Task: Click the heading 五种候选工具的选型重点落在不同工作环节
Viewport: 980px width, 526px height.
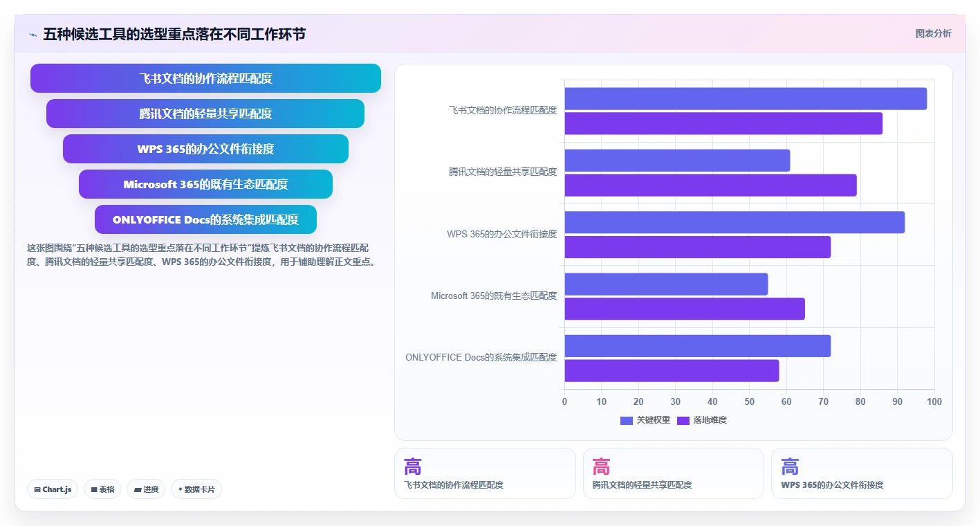Action: (174, 34)
